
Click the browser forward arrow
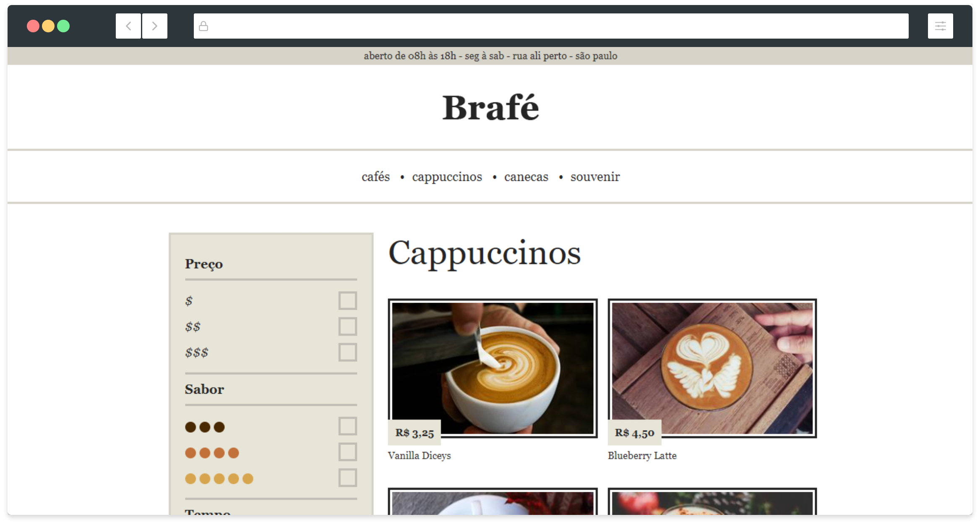(x=155, y=26)
